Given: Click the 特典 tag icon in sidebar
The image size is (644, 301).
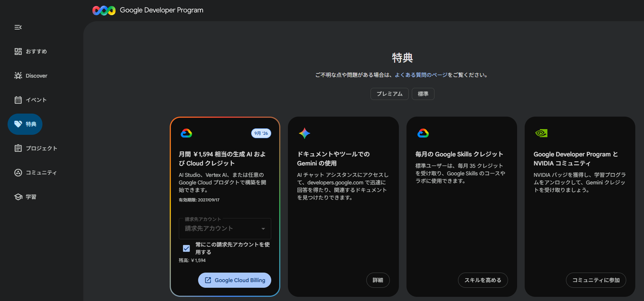Looking at the screenshot, I should point(18,124).
